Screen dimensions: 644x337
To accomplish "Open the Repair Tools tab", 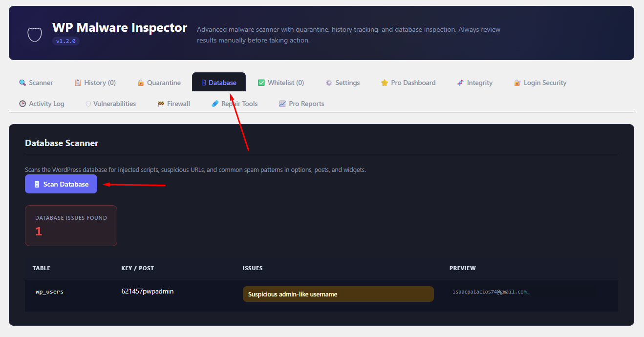I will click(x=235, y=104).
